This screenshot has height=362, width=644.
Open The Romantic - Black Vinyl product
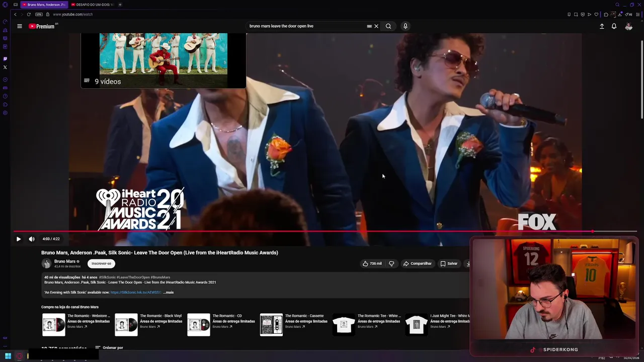tap(148, 324)
